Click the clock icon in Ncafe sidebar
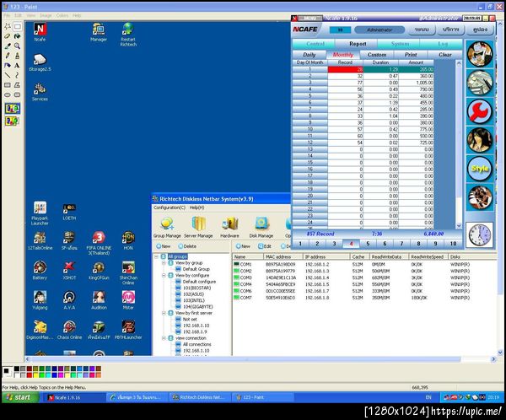Image resolution: width=506 pixels, height=420 pixels. point(480,235)
